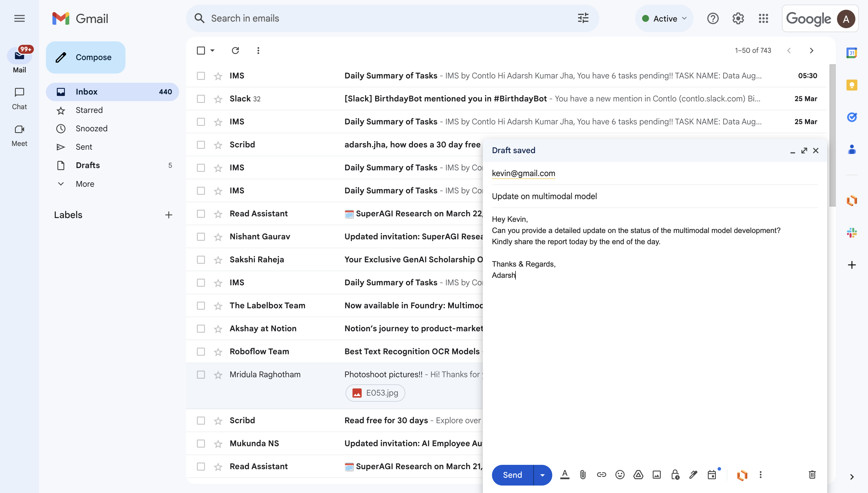Star the Scribd free trial email
This screenshot has width=868, height=493.
(218, 145)
